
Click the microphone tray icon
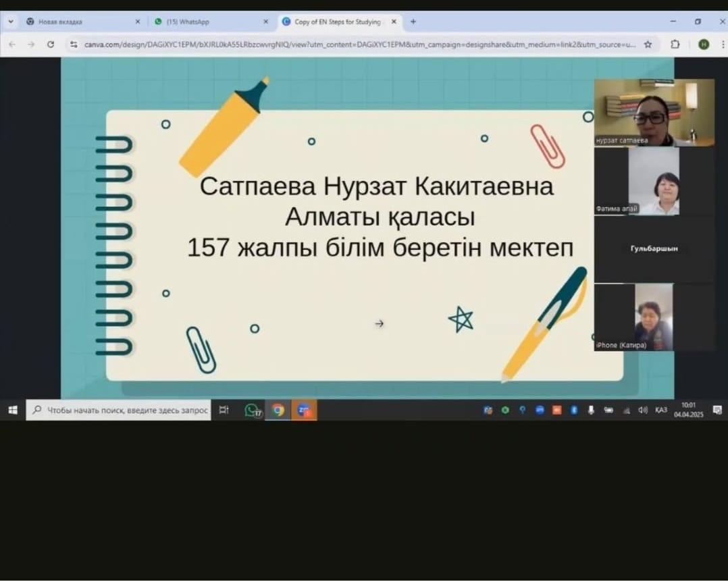tap(591, 411)
